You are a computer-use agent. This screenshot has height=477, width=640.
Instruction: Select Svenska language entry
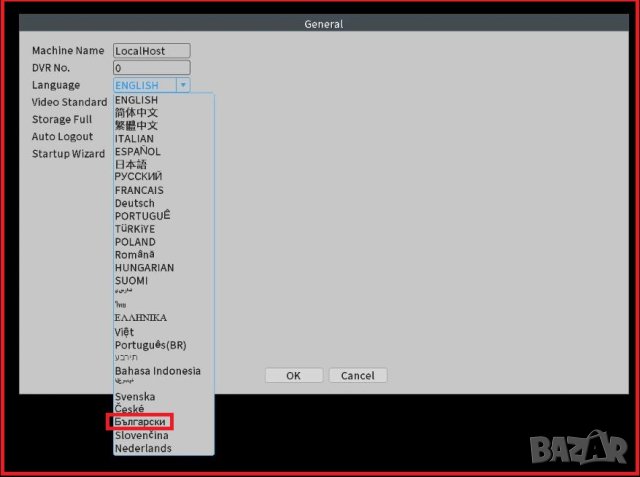click(x=135, y=397)
